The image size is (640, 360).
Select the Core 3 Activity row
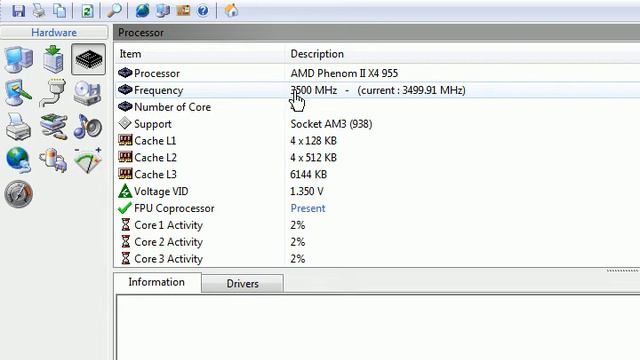(x=377, y=259)
